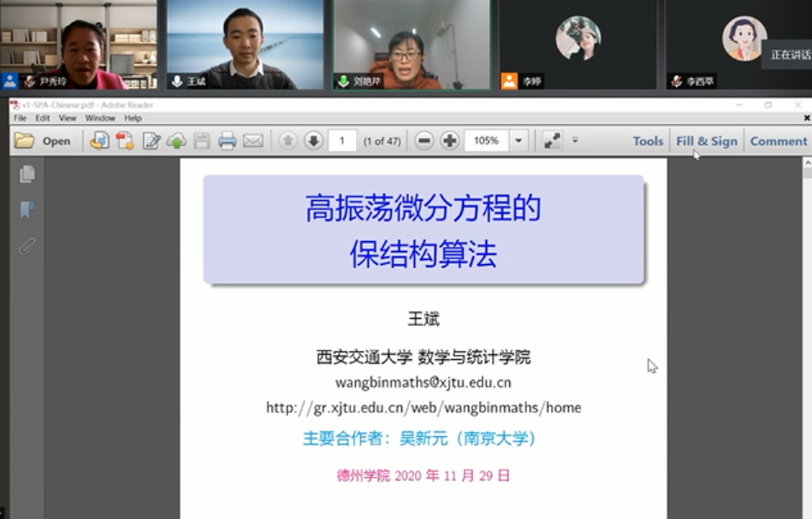The height and width of the screenshot is (519, 812).
Task: Select the 刘艳芹 participant video thumbnail
Action: click(412, 43)
